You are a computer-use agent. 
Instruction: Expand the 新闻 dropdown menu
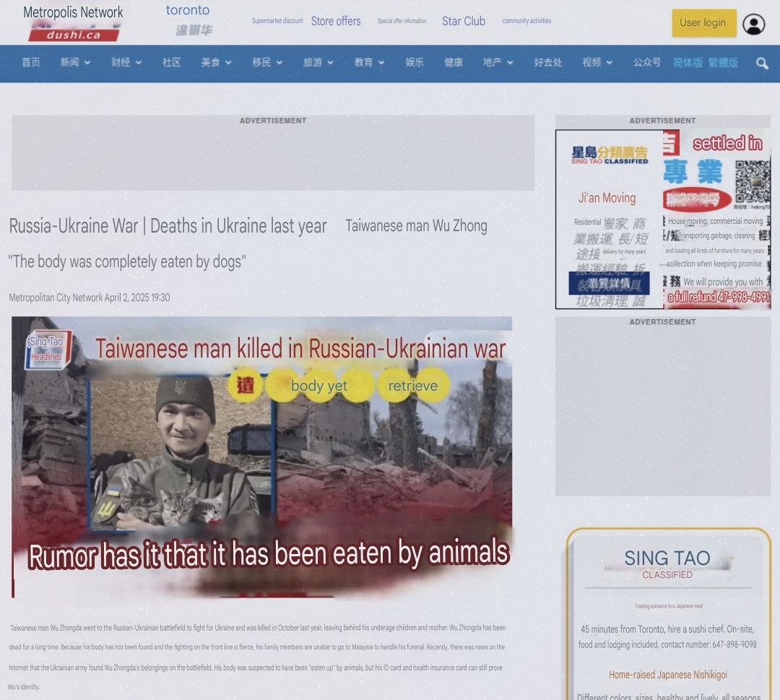[75, 63]
